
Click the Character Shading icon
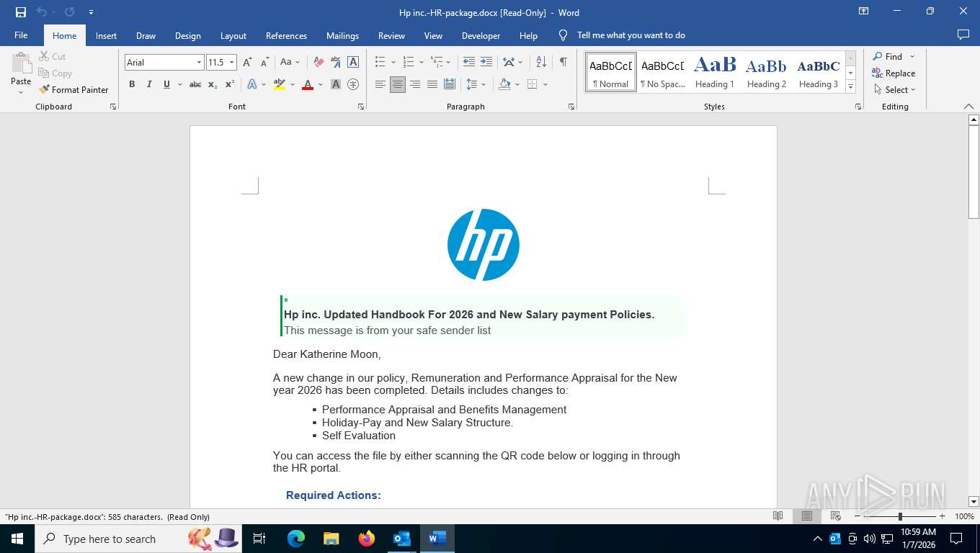[x=336, y=84]
